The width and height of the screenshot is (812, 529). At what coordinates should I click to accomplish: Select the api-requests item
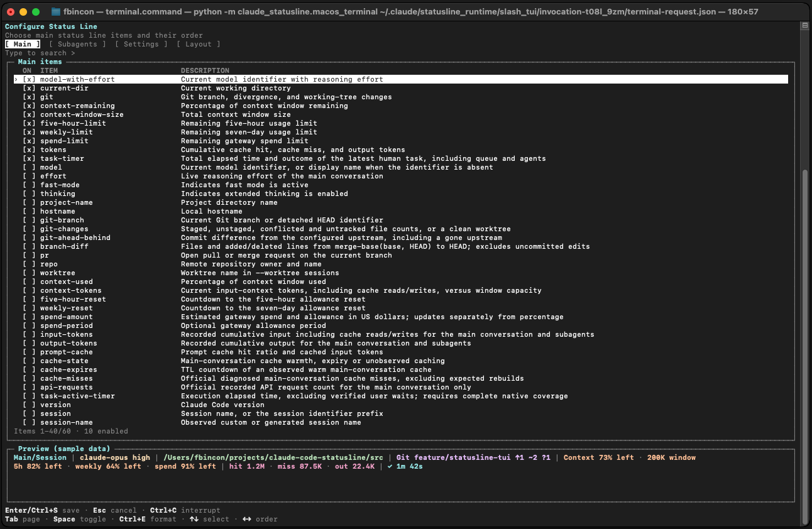pos(67,388)
